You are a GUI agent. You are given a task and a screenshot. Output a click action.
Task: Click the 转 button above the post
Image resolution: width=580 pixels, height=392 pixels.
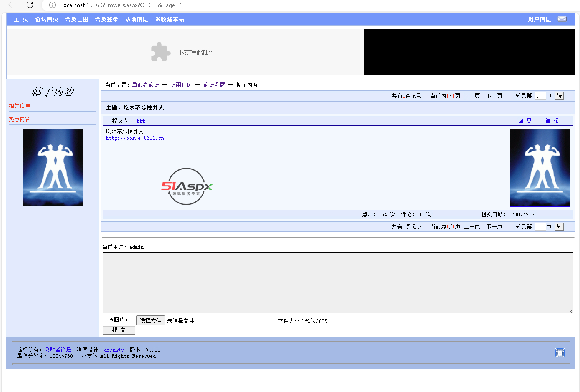click(559, 96)
